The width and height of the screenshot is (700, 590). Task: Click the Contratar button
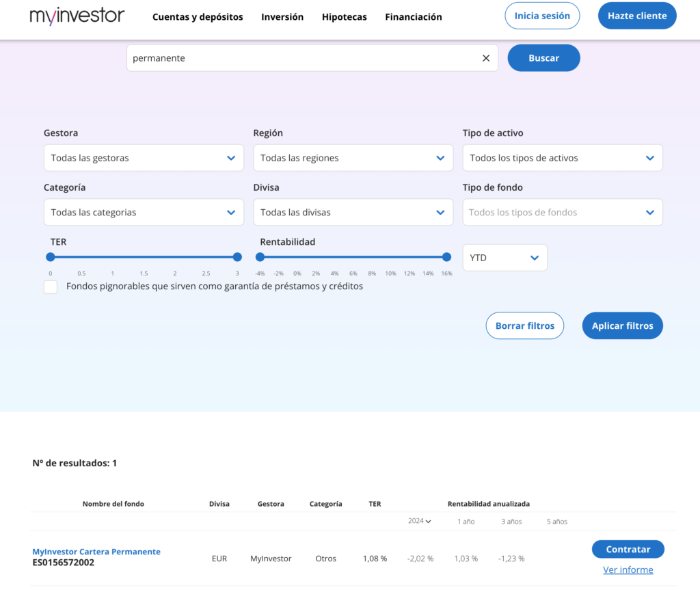pyautogui.click(x=628, y=550)
